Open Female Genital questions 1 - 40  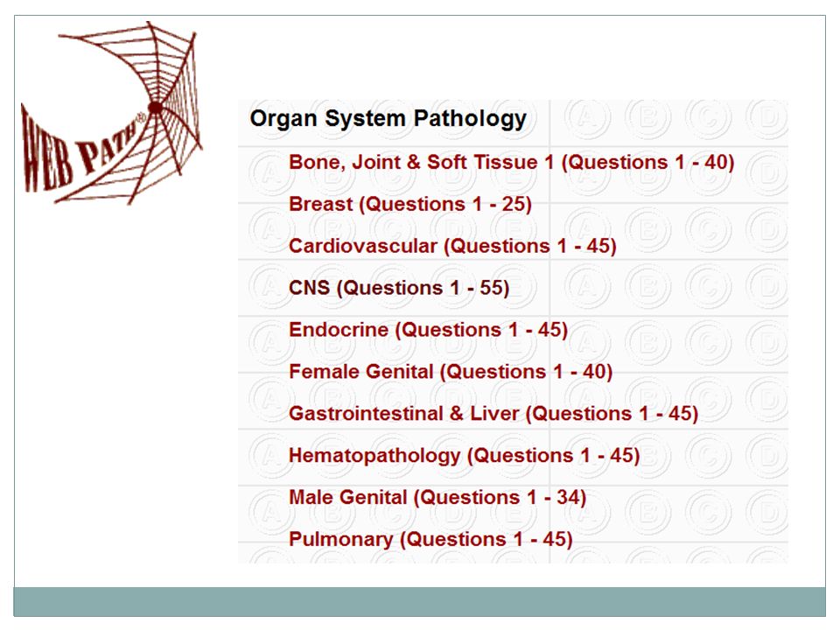(x=450, y=371)
